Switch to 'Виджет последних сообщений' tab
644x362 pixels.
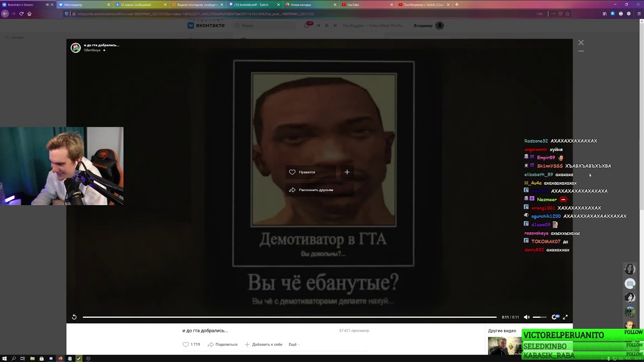197,5
